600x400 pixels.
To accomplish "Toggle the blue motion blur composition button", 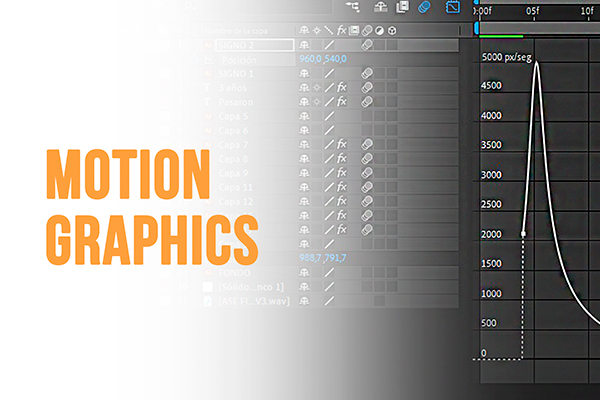I will pos(424,7).
